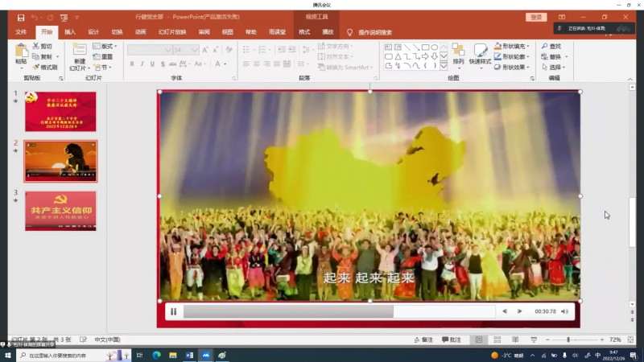Toggle bullet list formatting
Screen dimensions: 644x362
(246, 50)
